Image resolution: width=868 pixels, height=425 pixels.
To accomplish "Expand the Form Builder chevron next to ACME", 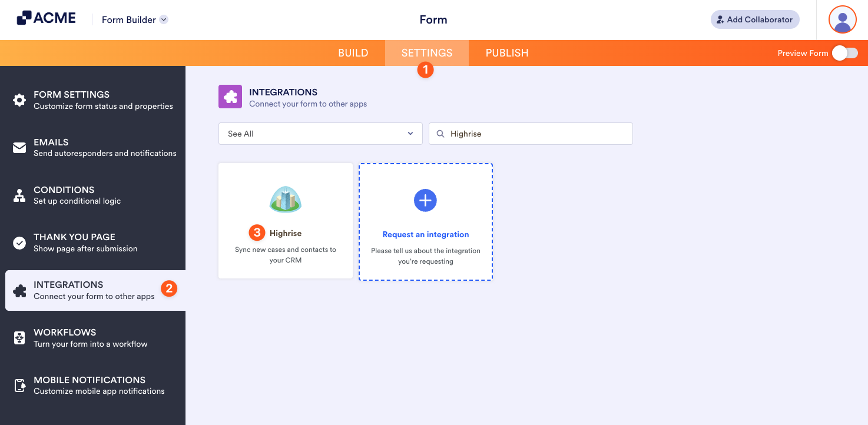I will [164, 19].
